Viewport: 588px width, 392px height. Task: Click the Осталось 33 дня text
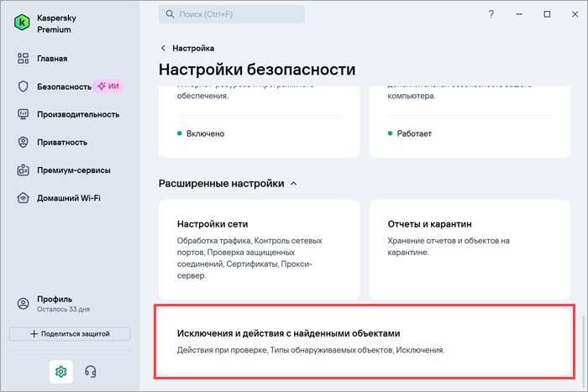(x=63, y=309)
